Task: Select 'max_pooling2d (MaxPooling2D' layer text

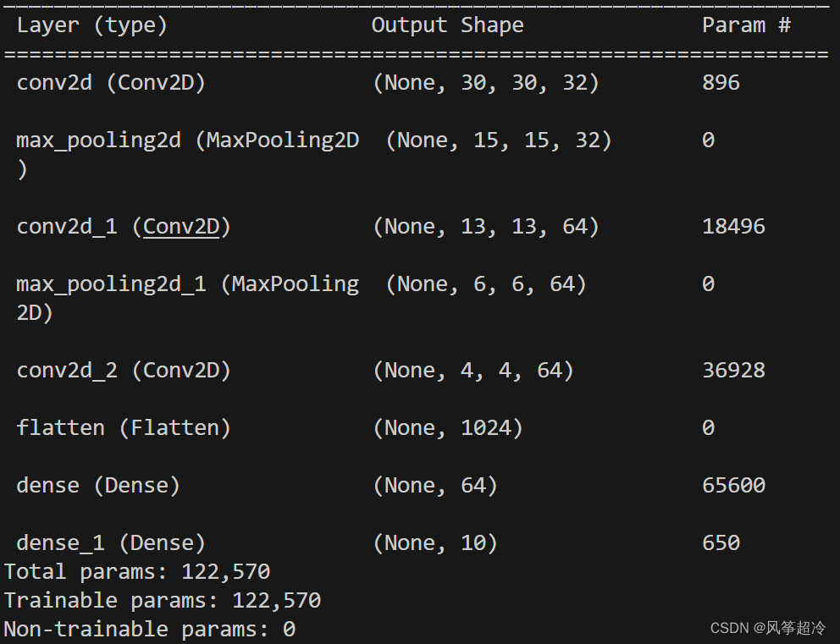Action: click(187, 140)
